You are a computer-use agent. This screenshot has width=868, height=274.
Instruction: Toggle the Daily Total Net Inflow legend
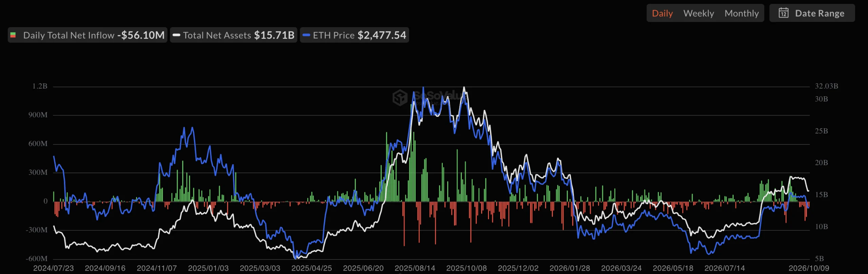(x=87, y=35)
